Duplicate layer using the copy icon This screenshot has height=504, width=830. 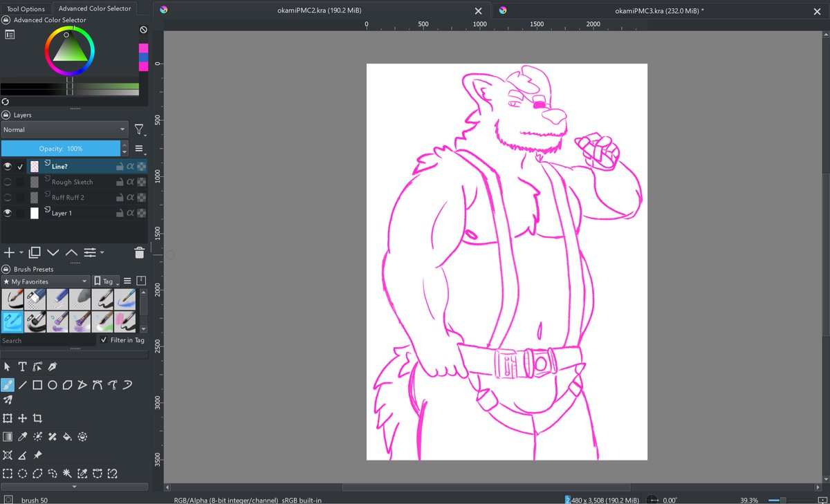click(35, 252)
